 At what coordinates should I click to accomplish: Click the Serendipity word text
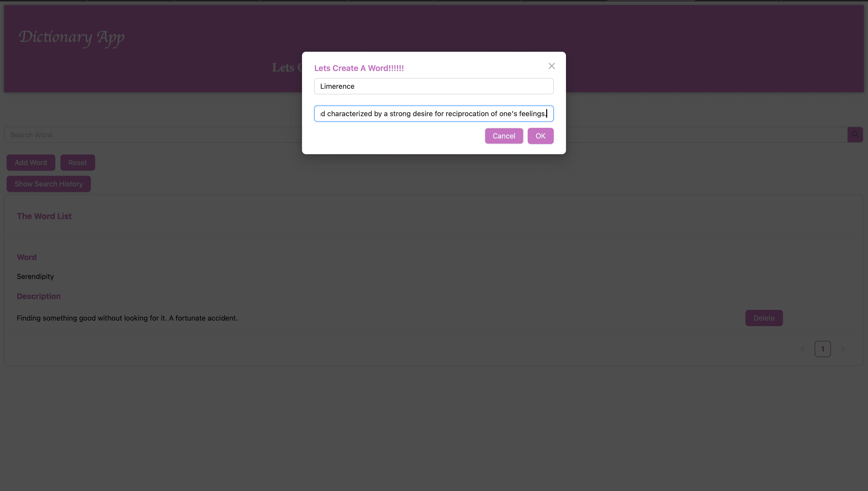[x=35, y=276]
